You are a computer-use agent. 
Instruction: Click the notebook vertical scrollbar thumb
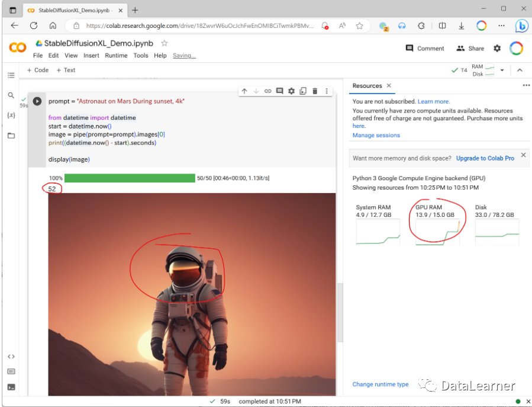click(x=340, y=313)
